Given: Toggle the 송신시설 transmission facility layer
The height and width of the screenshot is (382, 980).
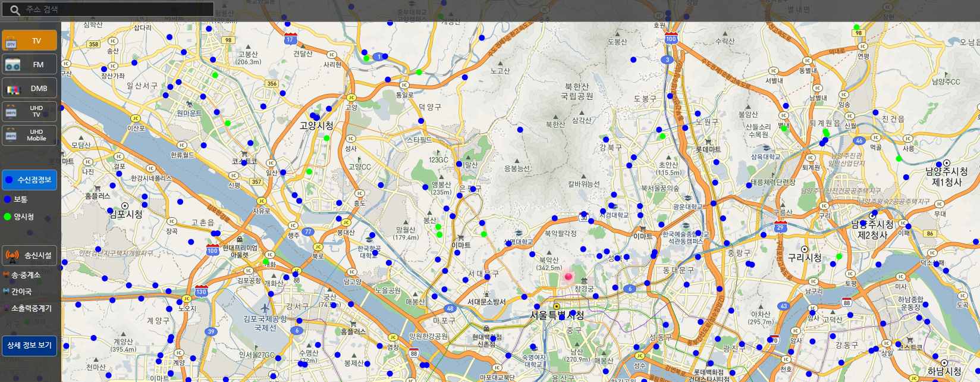Looking at the screenshot, I should click(30, 255).
